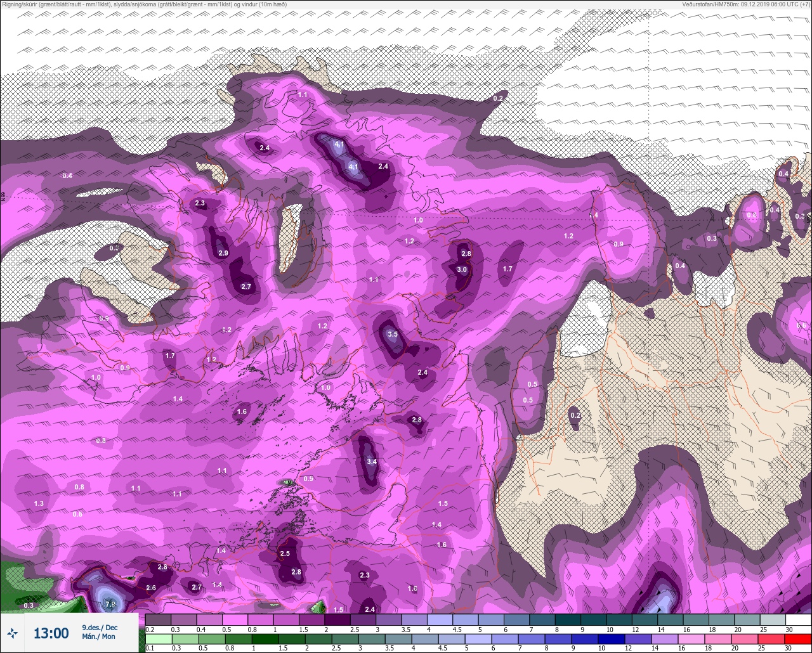
Task: Click the 1.3 precipitation value on the map
Action: pos(39,503)
